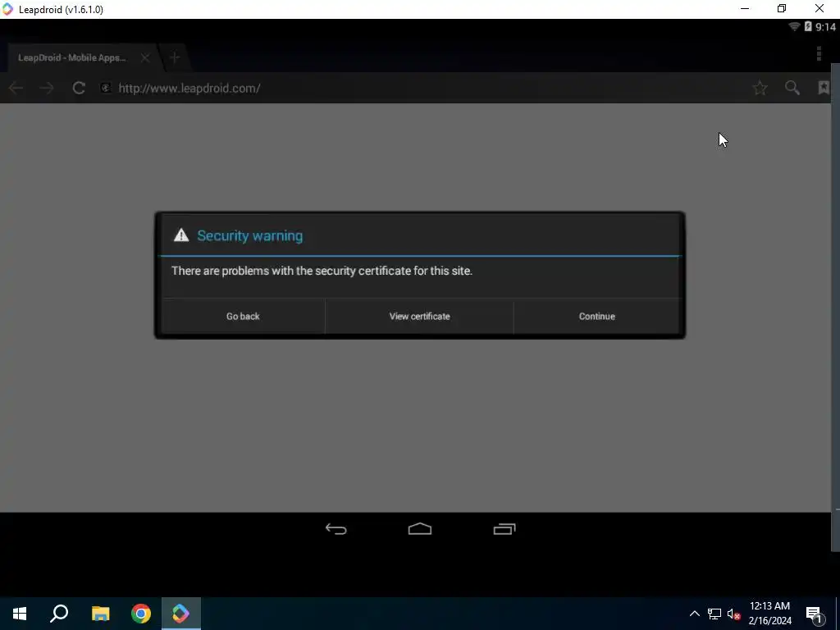Viewport: 840px width, 630px height.
Task: Open browser overflow menu dots
Action: pyautogui.click(x=819, y=53)
